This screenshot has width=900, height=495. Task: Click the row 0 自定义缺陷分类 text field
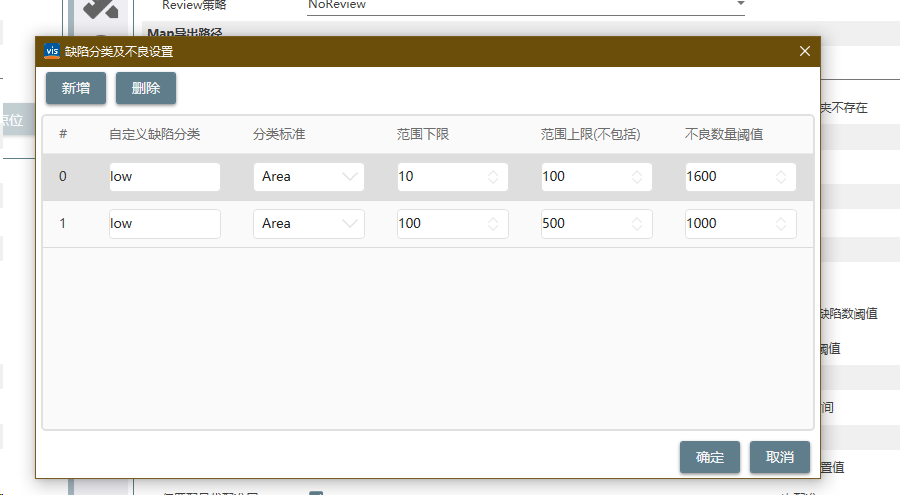click(x=164, y=177)
